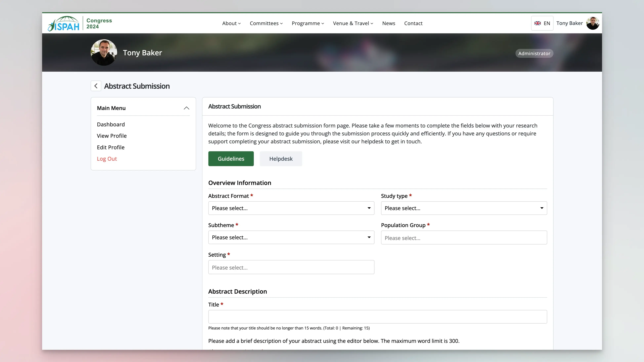Click Log Out link in sidebar
This screenshot has height=362, width=644.
click(x=107, y=158)
